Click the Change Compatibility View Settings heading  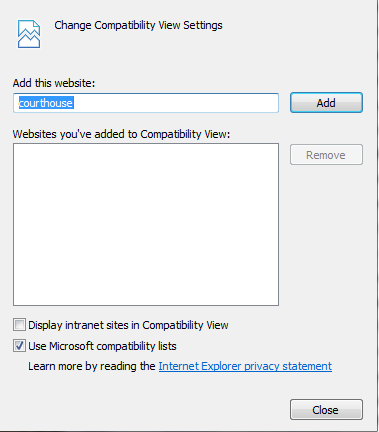tap(138, 25)
